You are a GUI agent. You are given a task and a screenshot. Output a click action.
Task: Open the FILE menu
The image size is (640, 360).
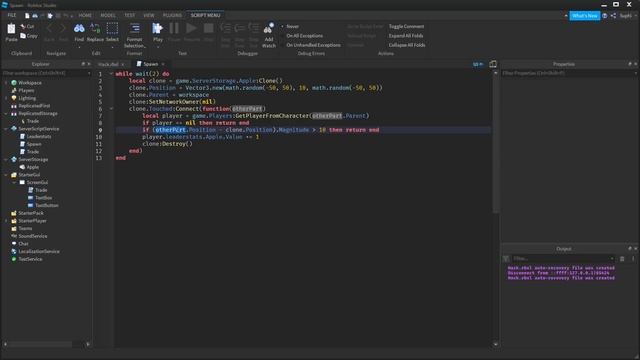(x=12, y=15)
